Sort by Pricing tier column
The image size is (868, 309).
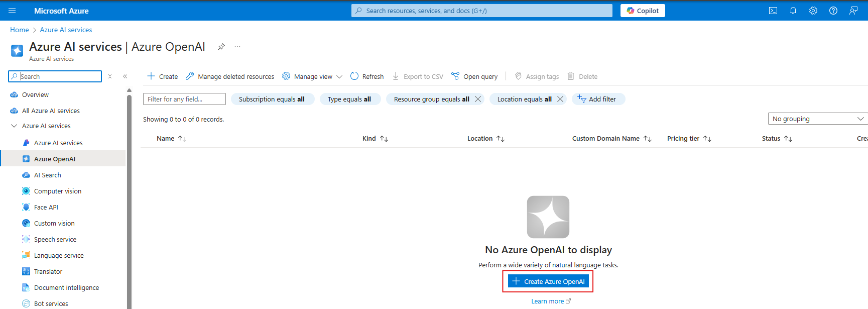(x=689, y=138)
